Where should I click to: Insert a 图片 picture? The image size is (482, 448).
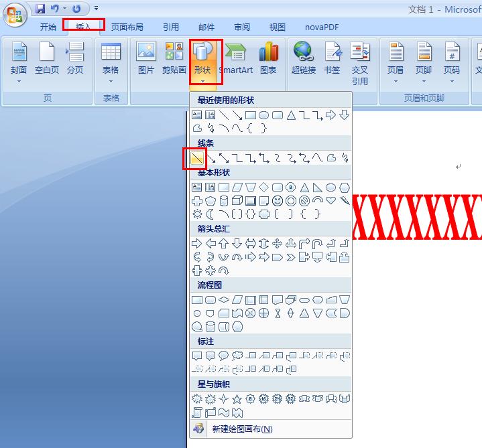pos(146,58)
